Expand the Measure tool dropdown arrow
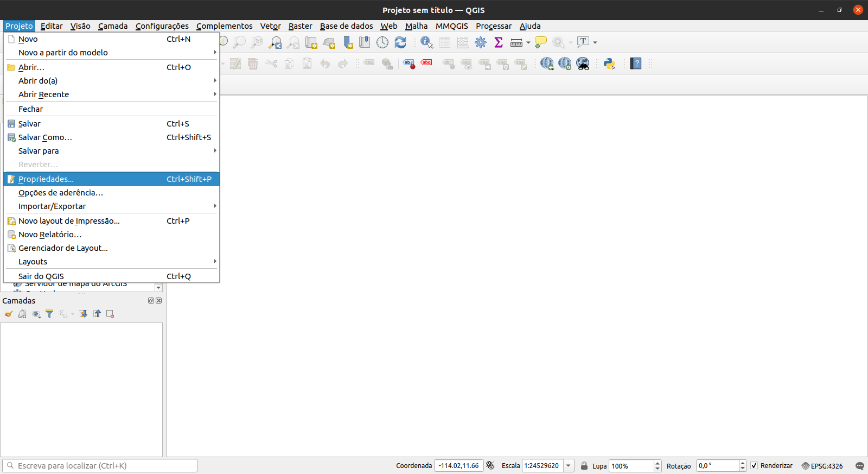This screenshot has height=474, width=868. coord(528,42)
